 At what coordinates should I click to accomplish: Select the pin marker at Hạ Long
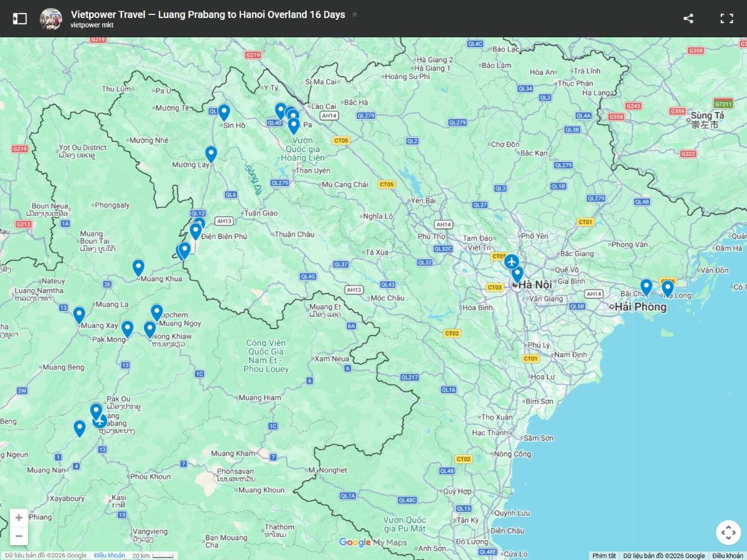pos(667,288)
